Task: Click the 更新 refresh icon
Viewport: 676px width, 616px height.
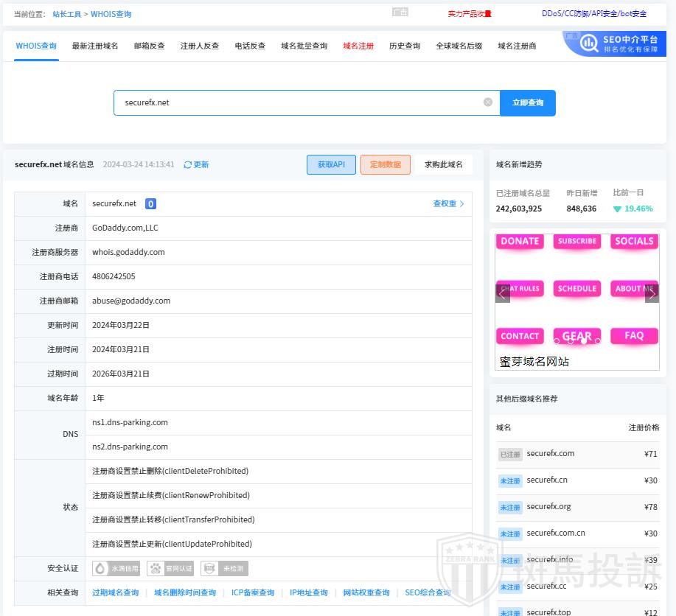Action: [188, 164]
